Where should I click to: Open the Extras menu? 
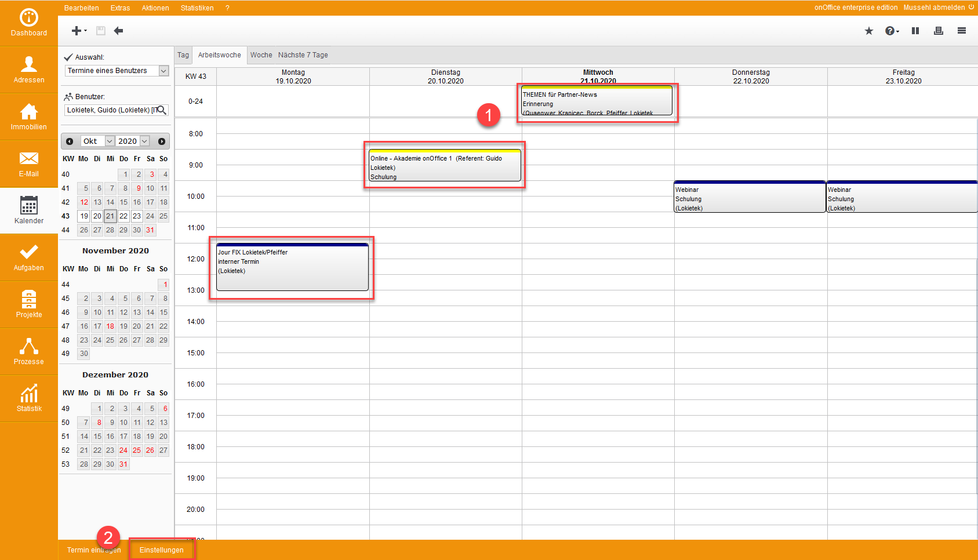click(120, 8)
